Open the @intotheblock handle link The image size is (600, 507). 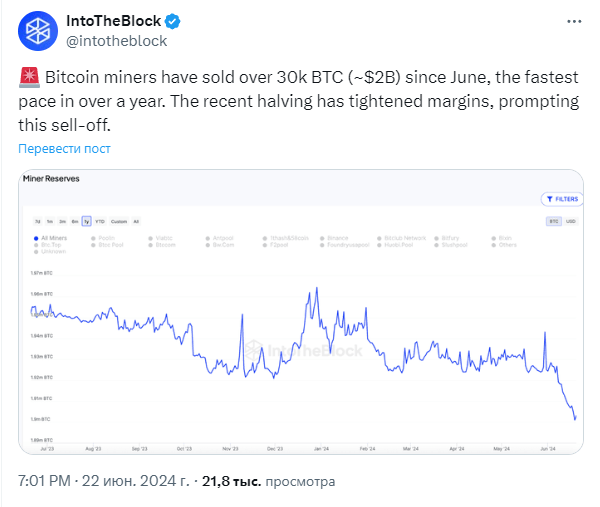point(117,41)
